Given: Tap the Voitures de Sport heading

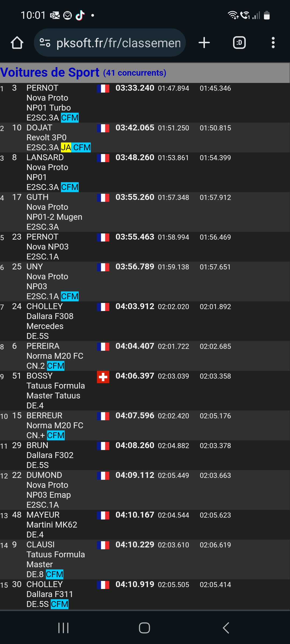Looking at the screenshot, I should 50,72.
